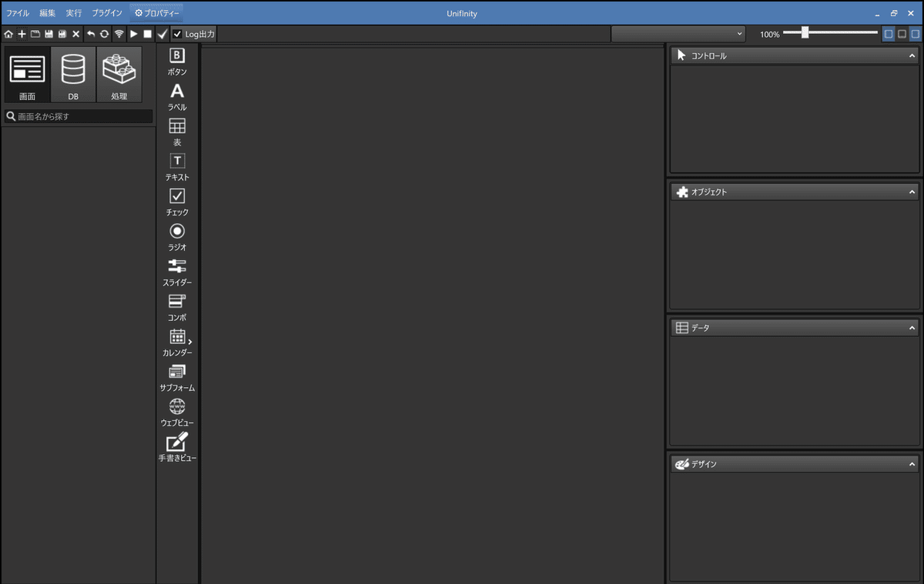Collapse the オブジェクト panel
This screenshot has width=924, height=584.
point(912,192)
